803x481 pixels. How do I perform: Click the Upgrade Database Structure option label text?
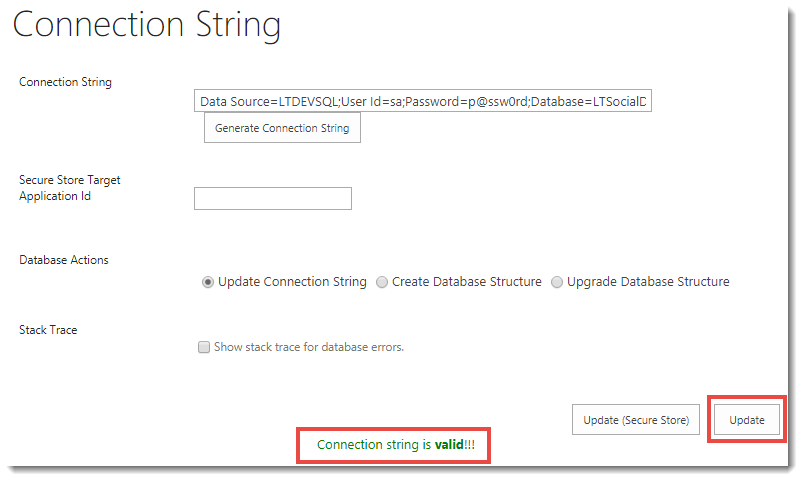pyautogui.click(x=648, y=282)
